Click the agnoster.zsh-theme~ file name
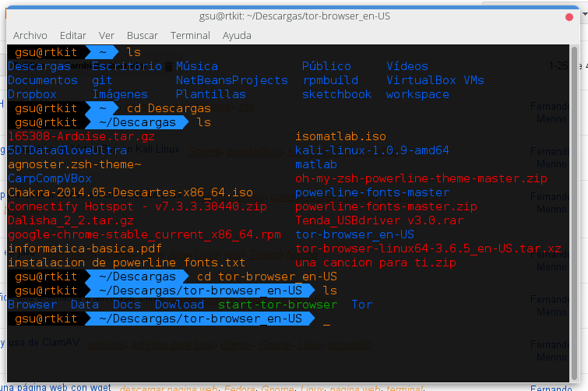The image size is (588, 391). (x=75, y=164)
